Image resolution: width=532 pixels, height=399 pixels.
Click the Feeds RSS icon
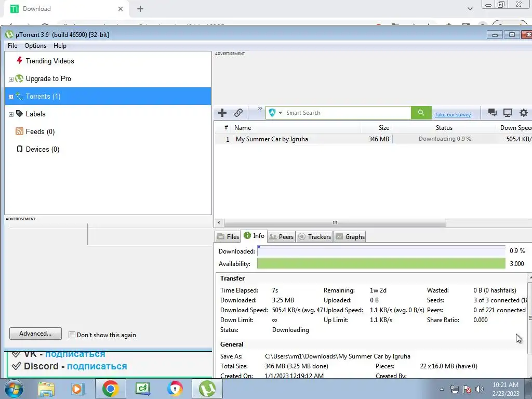point(19,131)
